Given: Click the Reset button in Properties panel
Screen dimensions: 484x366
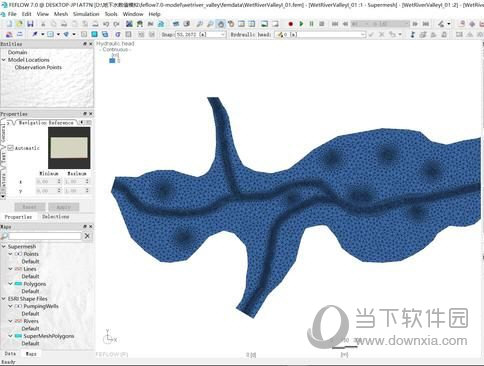Looking at the screenshot, I should (x=29, y=207).
